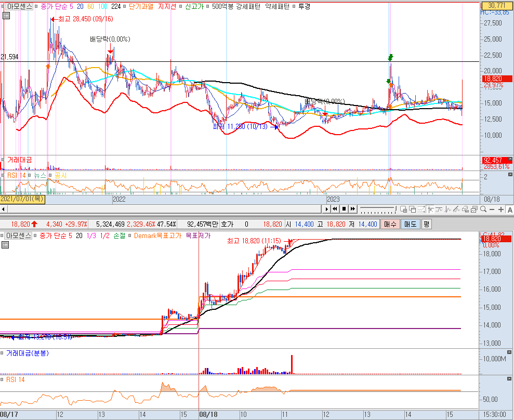Toggle the square marker before 투경 indicator

(x=294, y=6)
